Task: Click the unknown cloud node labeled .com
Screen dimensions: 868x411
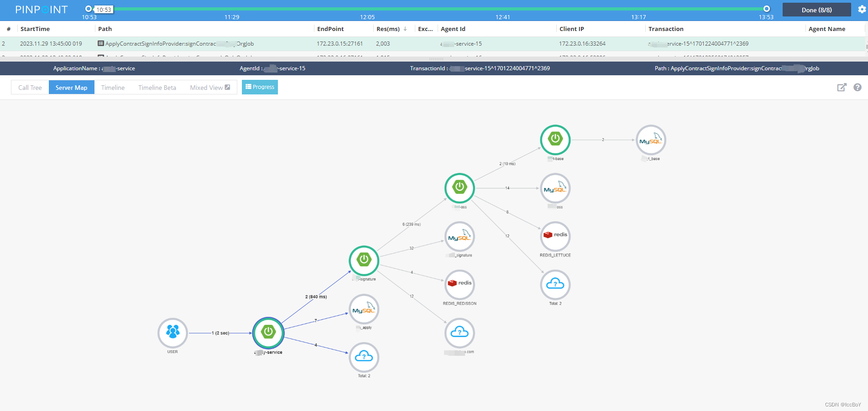Action: click(460, 333)
